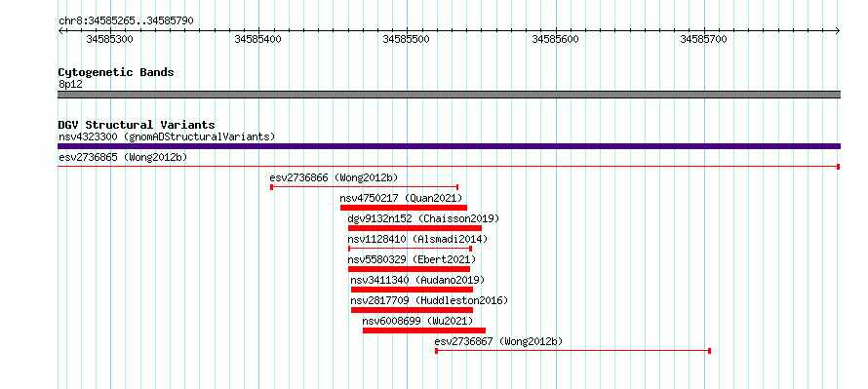Image resolution: width=868 pixels, height=389 pixels.
Task: Click the red bar under dgv9132n152
Action: click(x=414, y=228)
